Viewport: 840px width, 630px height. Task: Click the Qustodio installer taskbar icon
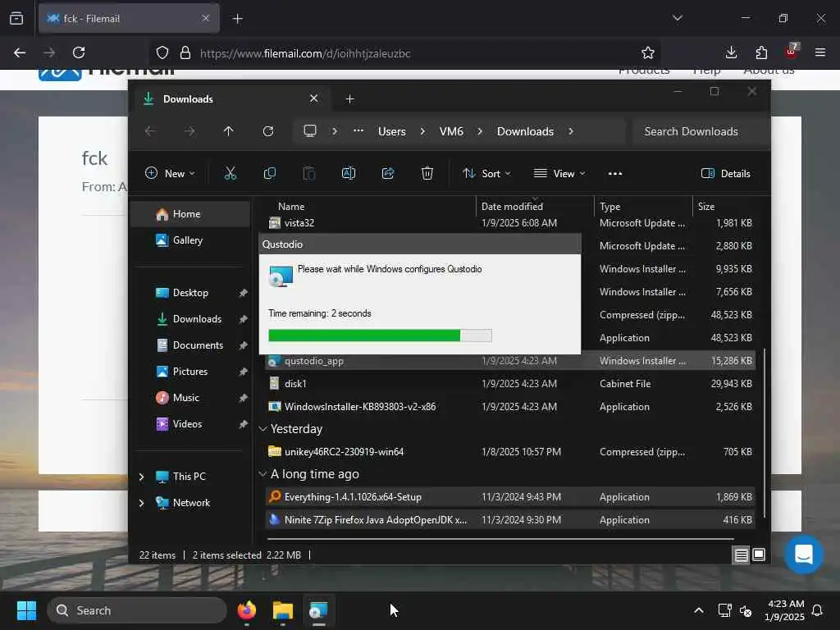point(318,610)
